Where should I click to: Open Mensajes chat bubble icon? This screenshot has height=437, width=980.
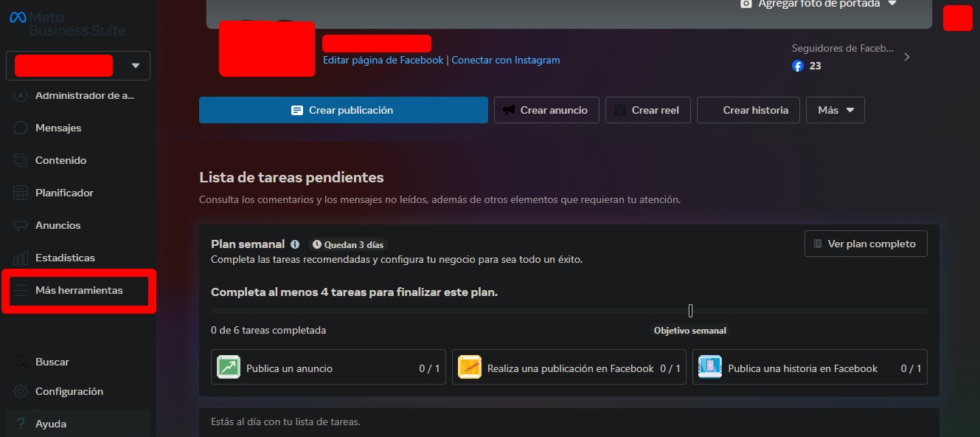click(x=21, y=128)
